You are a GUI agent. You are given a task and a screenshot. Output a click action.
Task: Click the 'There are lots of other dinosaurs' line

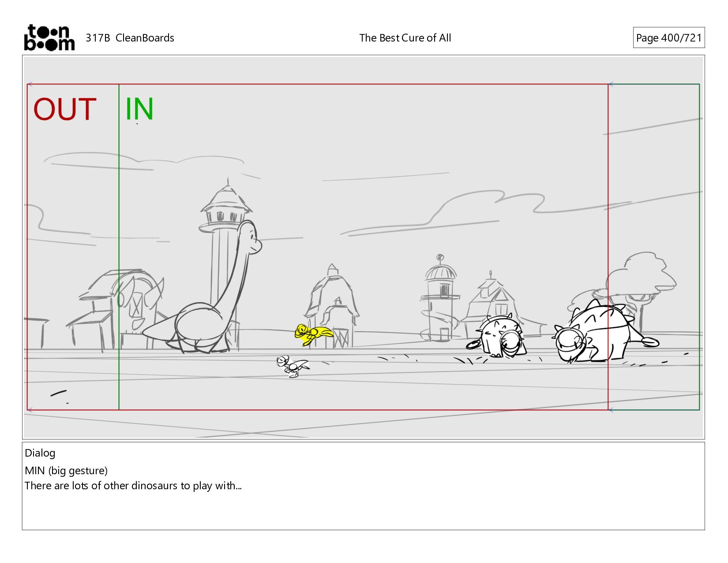pos(133,486)
